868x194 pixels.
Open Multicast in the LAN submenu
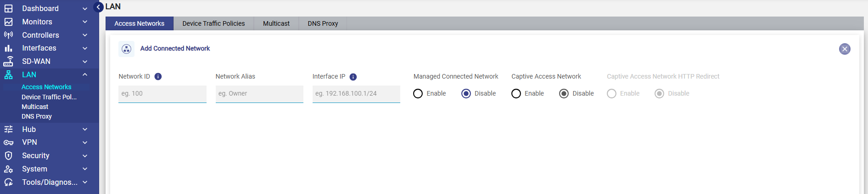[35, 107]
